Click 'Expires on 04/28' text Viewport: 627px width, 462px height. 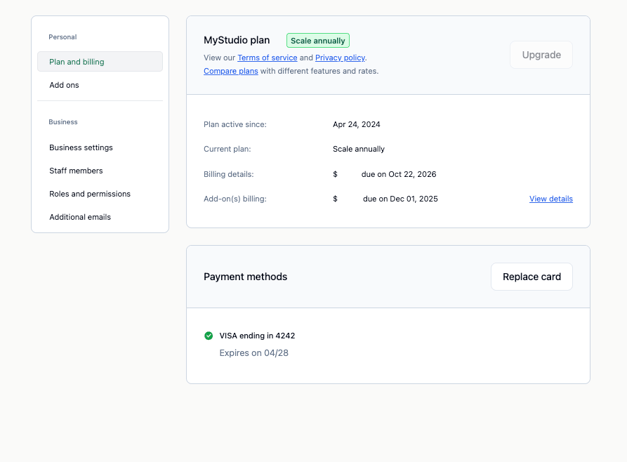pos(254,353)
